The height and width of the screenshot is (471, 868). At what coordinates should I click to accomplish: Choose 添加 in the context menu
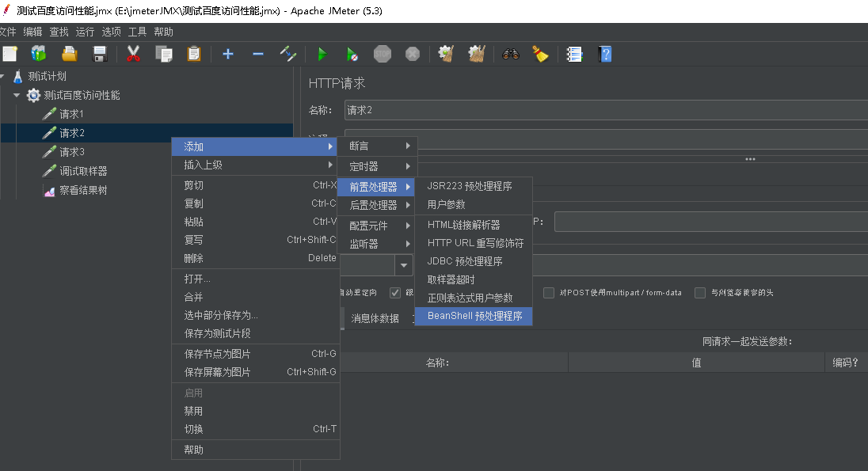(255, 146)
